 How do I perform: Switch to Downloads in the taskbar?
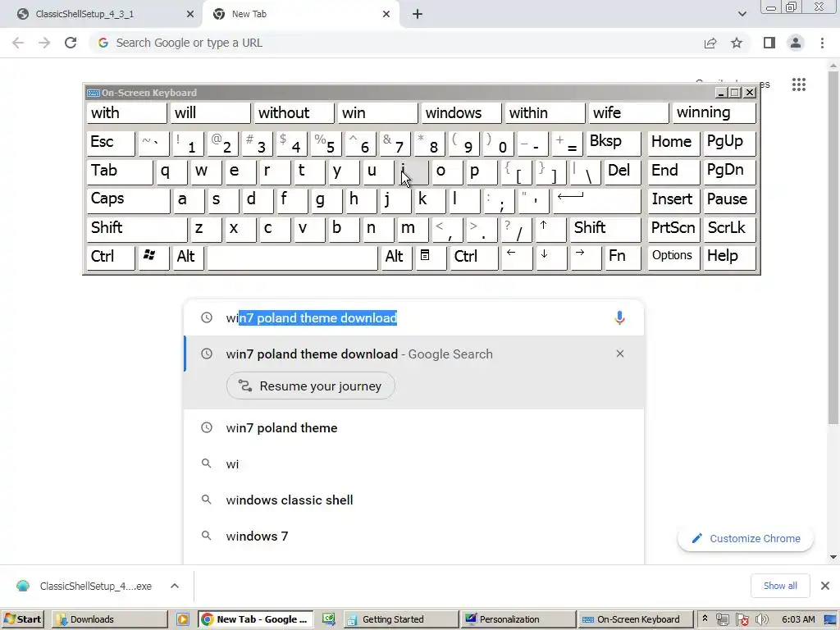110,619
